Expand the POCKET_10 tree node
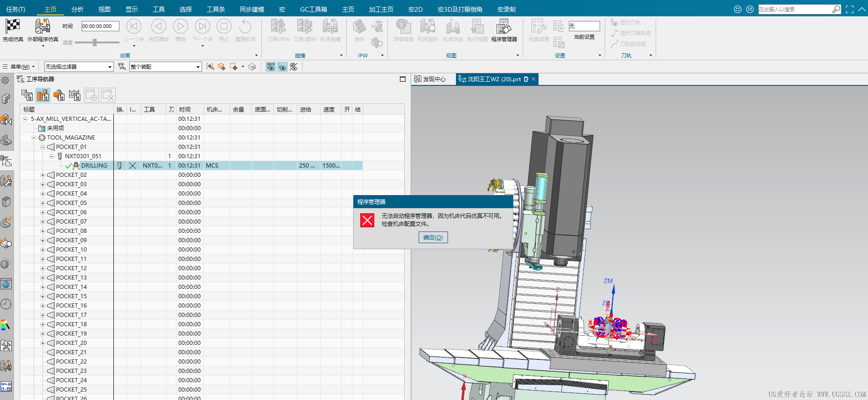868x400 pixels. coord(42,250)
